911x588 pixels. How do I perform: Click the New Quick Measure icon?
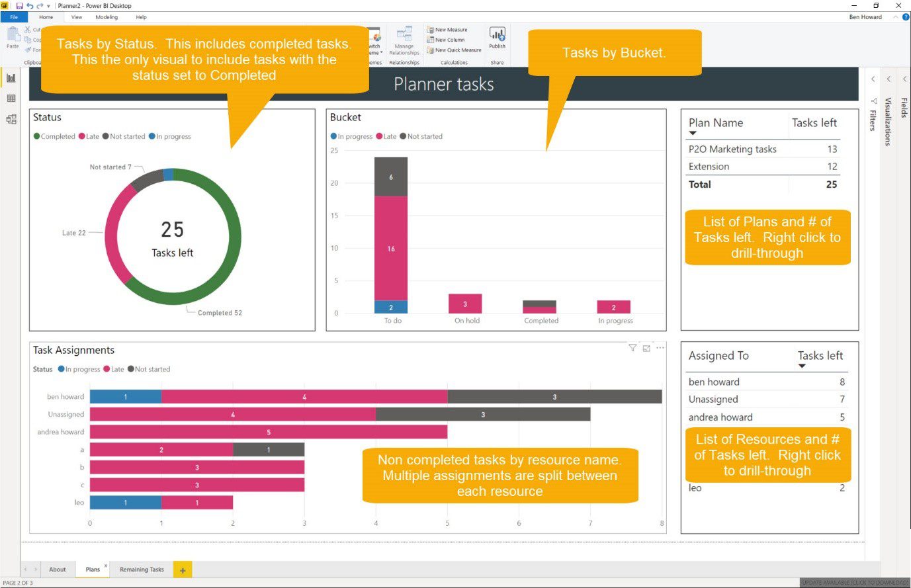click(430, 50)
